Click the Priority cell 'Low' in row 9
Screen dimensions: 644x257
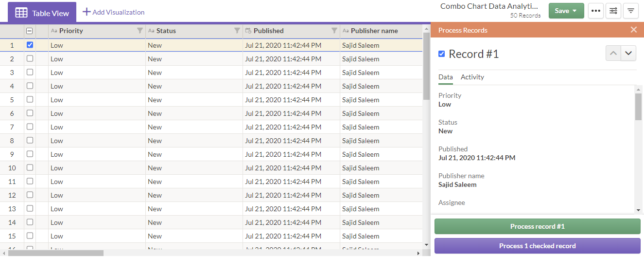97,154
